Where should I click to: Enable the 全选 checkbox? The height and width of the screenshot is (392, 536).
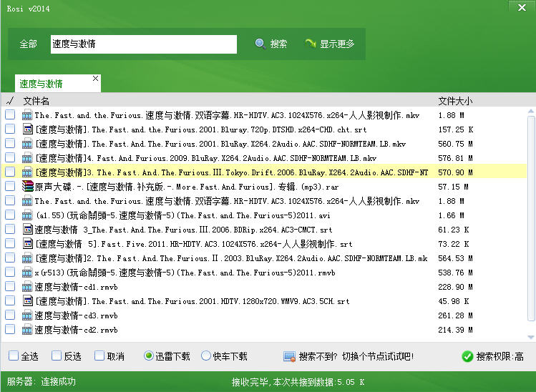click(14, 356)
